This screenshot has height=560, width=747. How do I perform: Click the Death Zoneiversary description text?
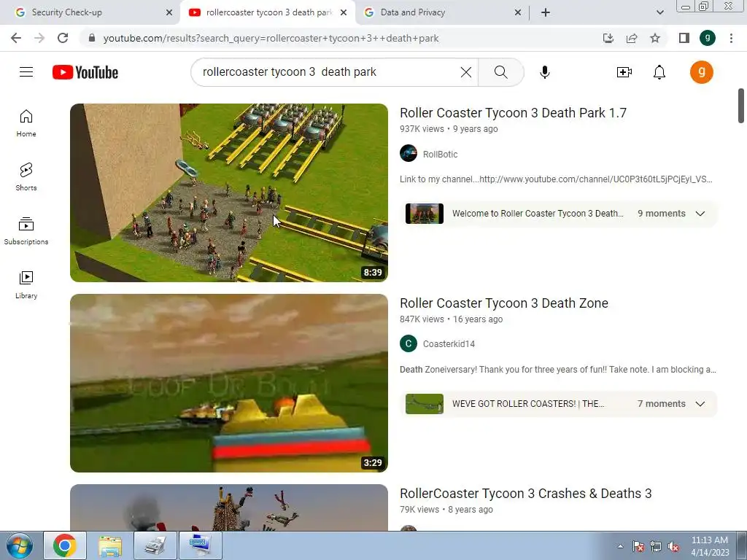[558, 370]
